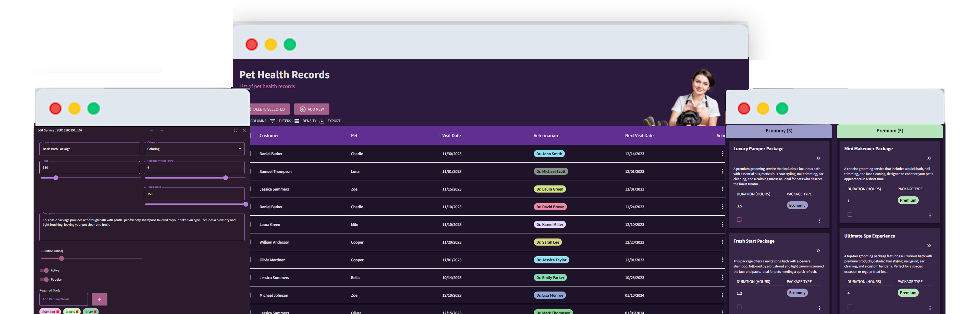Viewport: 980px width, 314px height.
Task: Click the Duration (mins) slider handle
Action: pyautogui.click(x=62, y=258)
